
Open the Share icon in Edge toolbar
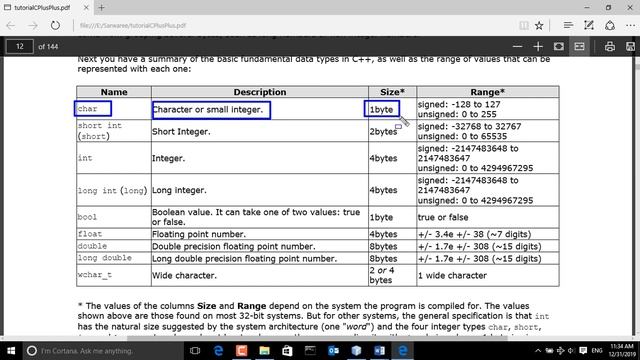[x=610, y=25]
